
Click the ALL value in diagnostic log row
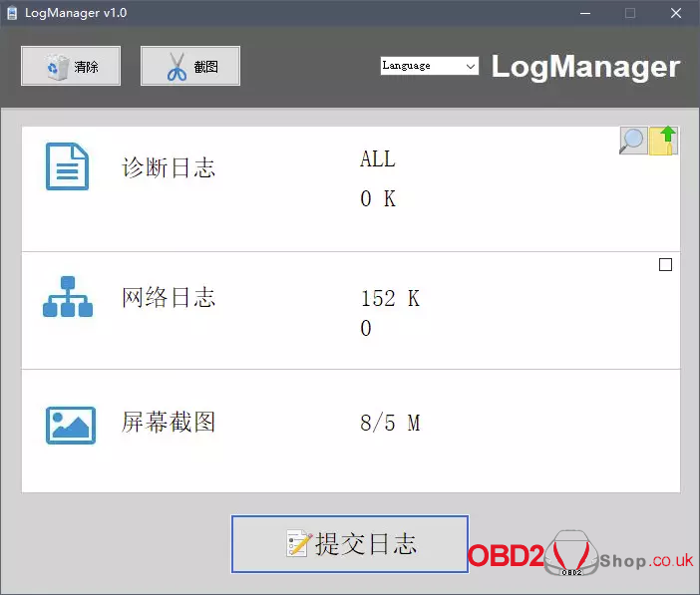tap(378, 159)
